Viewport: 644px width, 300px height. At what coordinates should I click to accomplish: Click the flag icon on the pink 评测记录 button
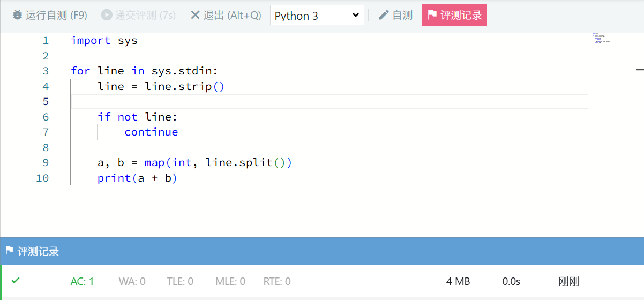click(432, 15)
